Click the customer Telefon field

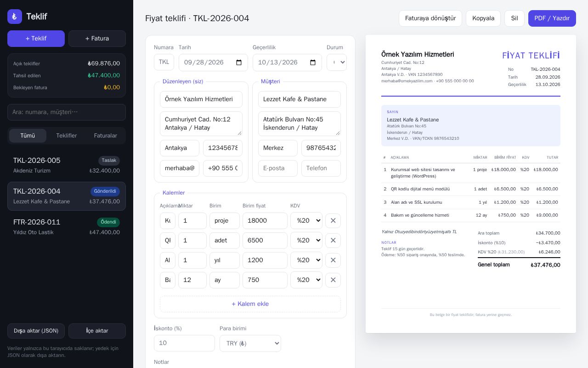point(321,168)
